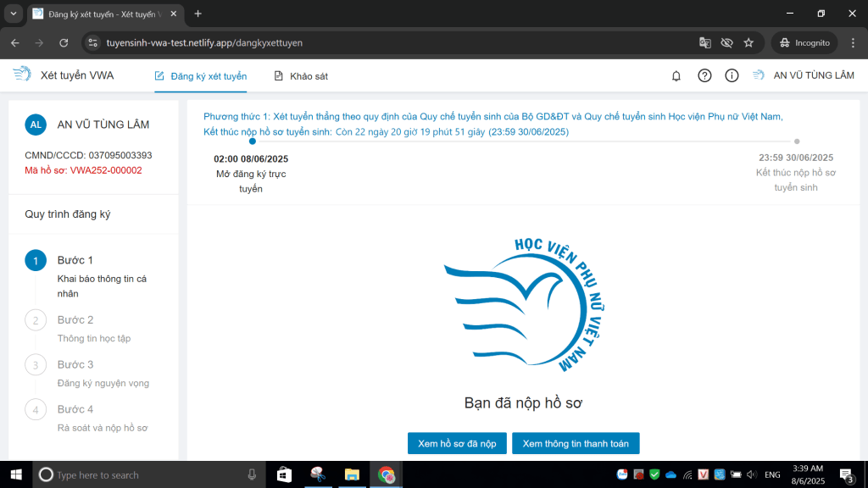The width and height of the screenshot is (868, 488).
Task: Click the Đăng ký nguyện vọng label
Action: pos(103,383)
